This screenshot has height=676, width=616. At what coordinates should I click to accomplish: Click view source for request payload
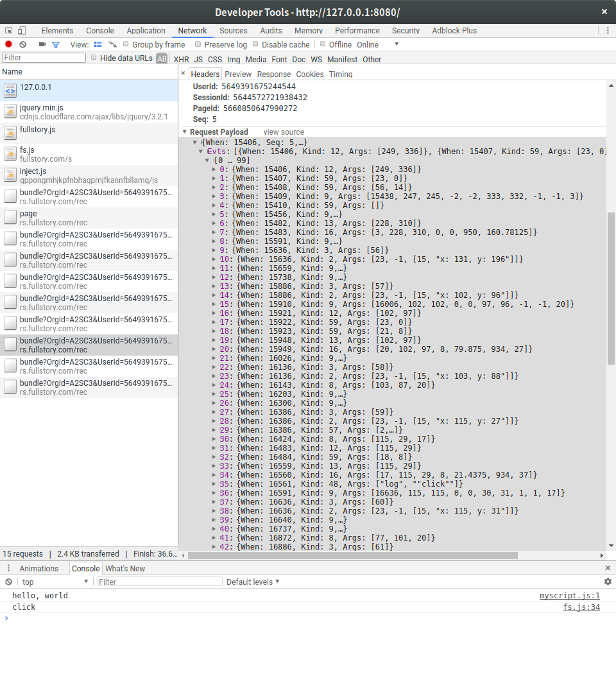[284, 132]
